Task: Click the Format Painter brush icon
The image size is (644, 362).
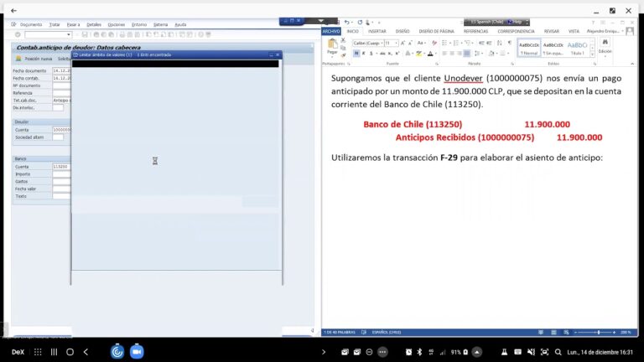Action: [343, 54]
